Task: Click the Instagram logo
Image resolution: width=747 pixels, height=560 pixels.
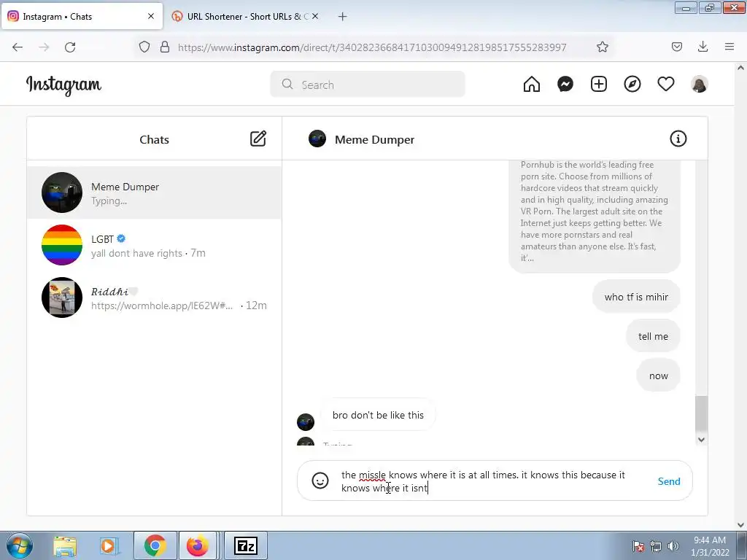Action: click(63, 85)
